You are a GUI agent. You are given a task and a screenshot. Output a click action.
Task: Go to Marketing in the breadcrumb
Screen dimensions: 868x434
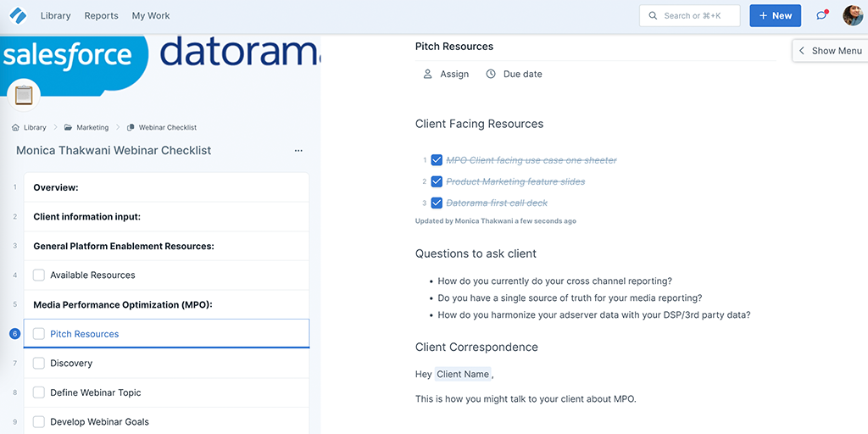point(92,127)
